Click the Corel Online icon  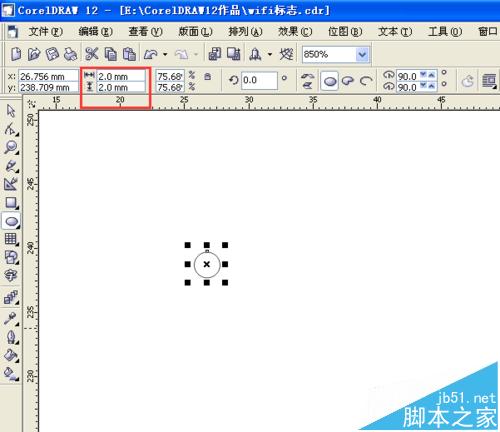[287, 54]
